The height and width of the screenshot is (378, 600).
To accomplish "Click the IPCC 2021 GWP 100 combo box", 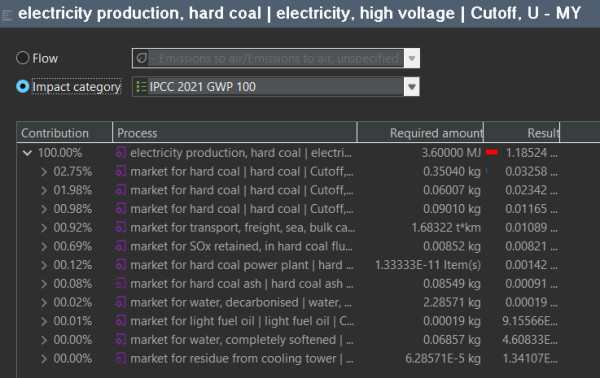I will pyautogui.click(x=276, y=87).
